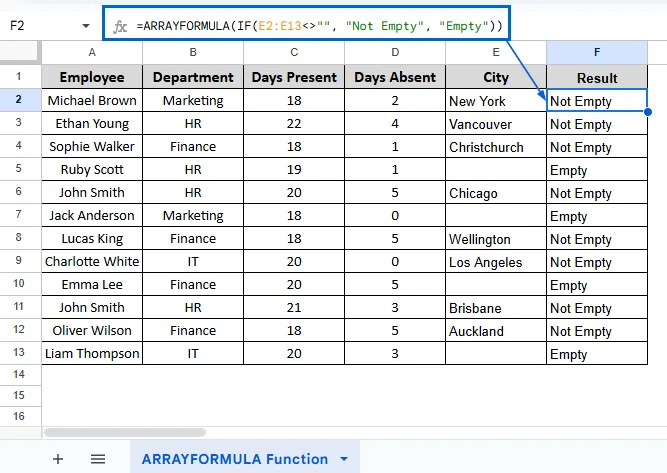Select column A header

click(x=92, y=52)
